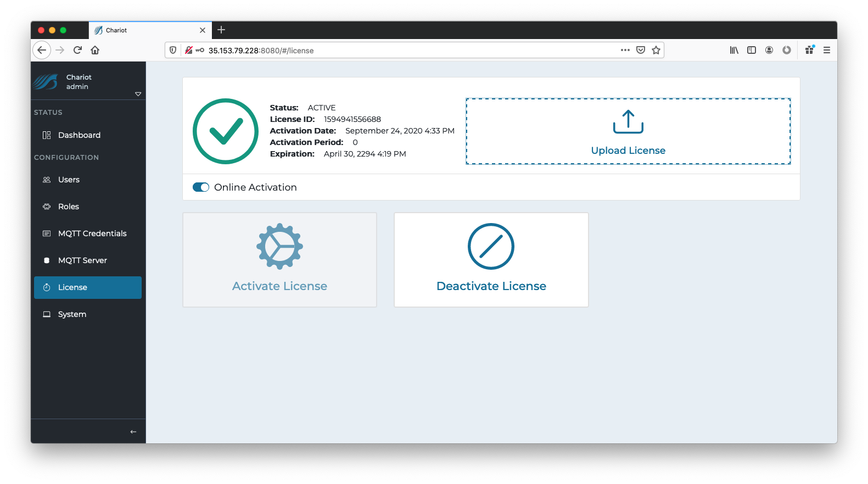The image size is (868, 484).
Task: Collapse the sidebar with the left arrow
Action: coord(133,432)
